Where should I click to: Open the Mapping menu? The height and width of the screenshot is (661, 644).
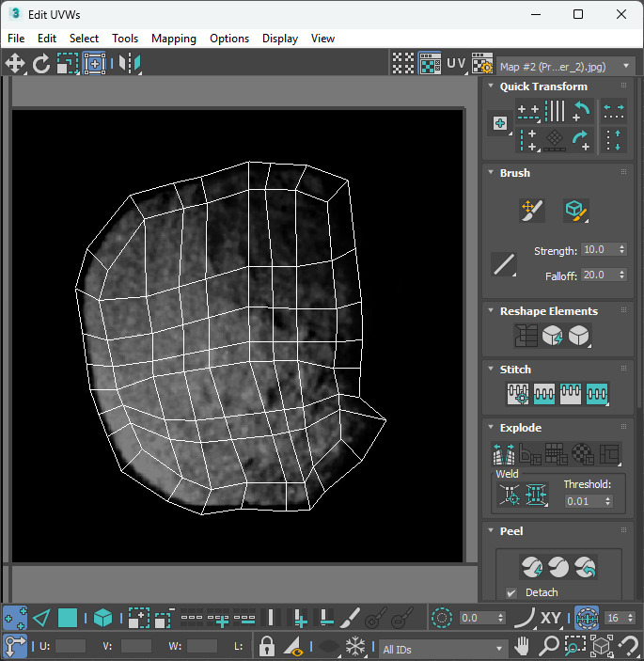tap(174, 39)
